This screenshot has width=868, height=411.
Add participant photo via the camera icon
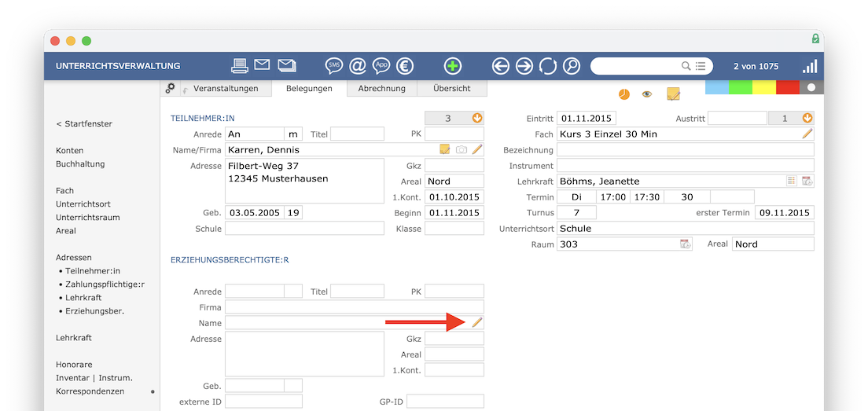coord(461,149)
